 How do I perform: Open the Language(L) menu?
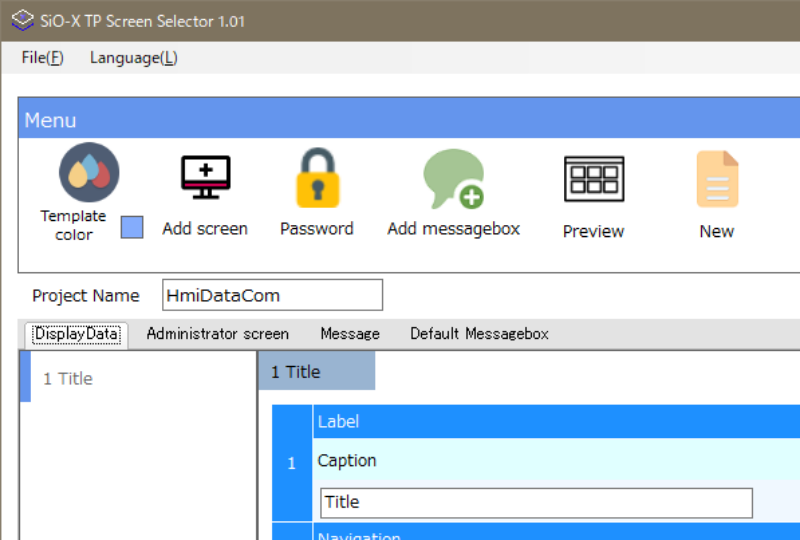(x=134, y=58)
